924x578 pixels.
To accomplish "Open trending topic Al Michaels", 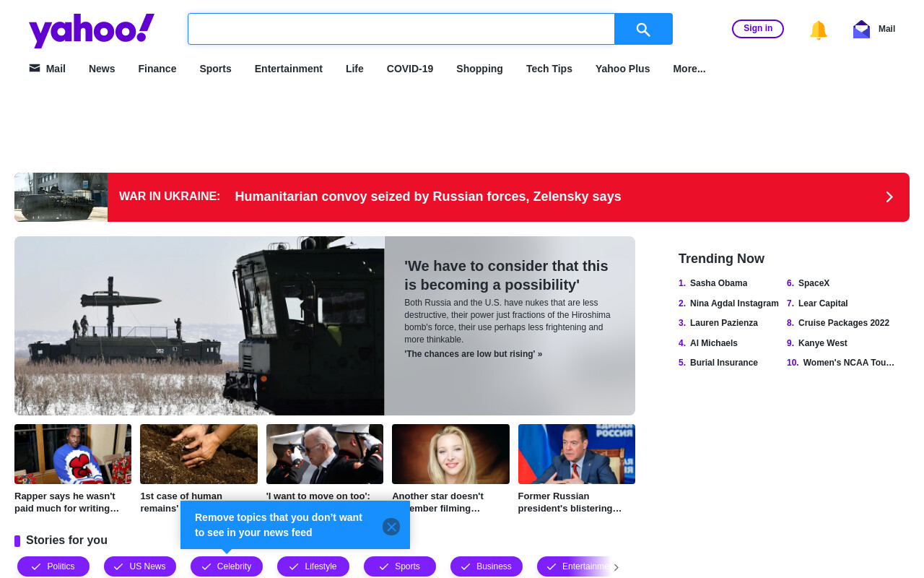I will pyautogui.click(x=714, y=343).
